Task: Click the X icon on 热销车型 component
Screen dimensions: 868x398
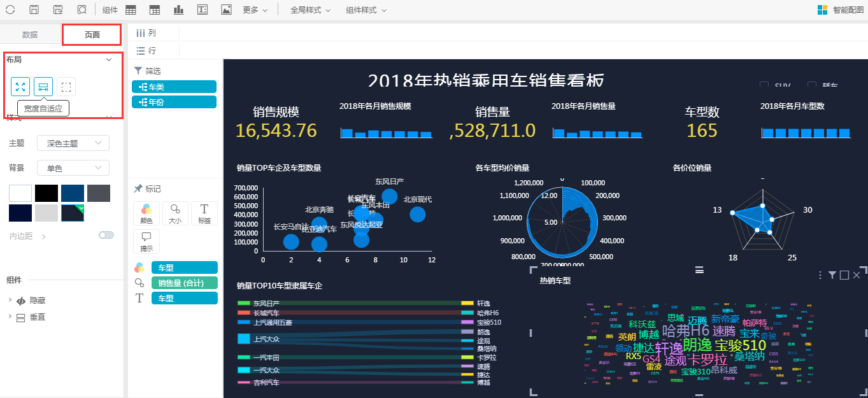Action: click(857, 275)
